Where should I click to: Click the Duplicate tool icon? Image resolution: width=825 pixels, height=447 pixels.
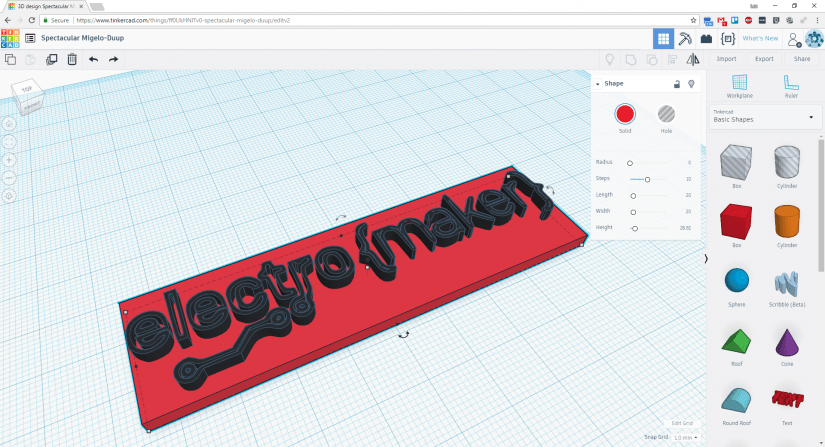coord(51,60)
